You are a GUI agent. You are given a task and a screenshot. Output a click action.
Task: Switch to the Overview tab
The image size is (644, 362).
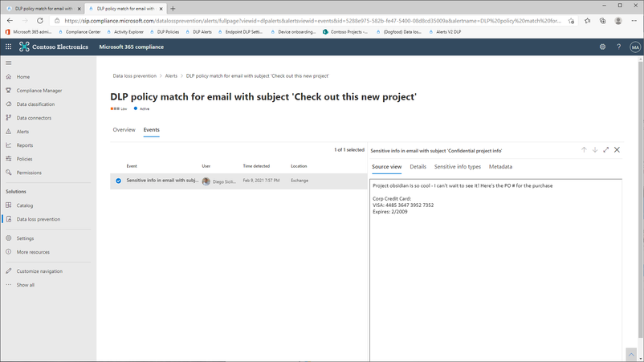pyautogui.click(x=124, y=130)
